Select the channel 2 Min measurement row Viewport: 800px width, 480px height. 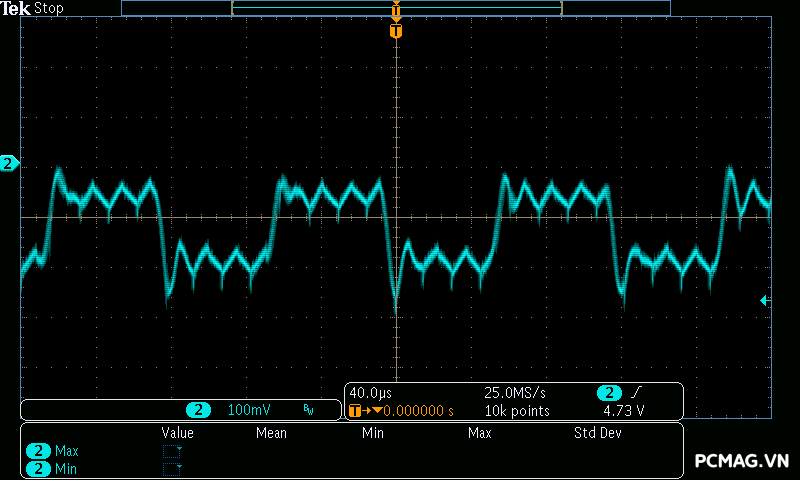click(54, 468)
